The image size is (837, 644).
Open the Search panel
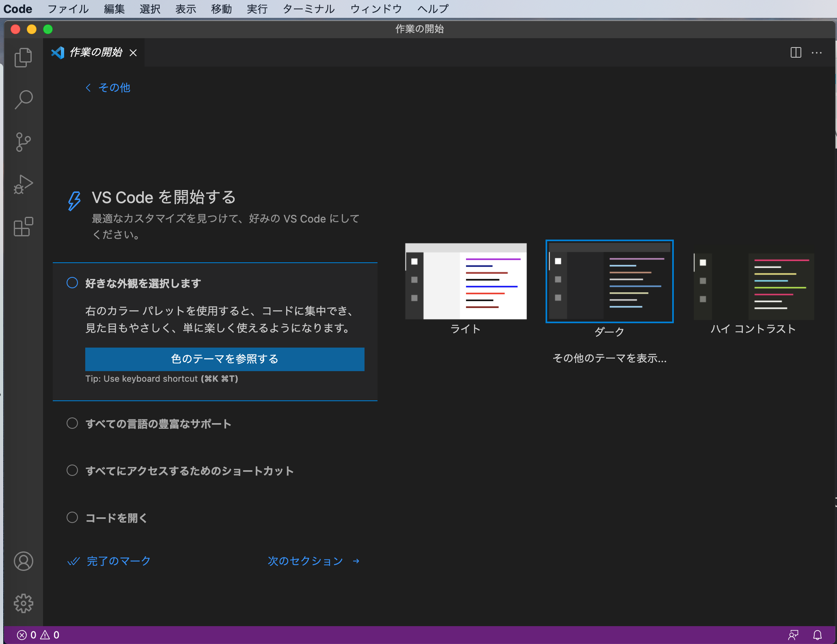click(23, 99)
